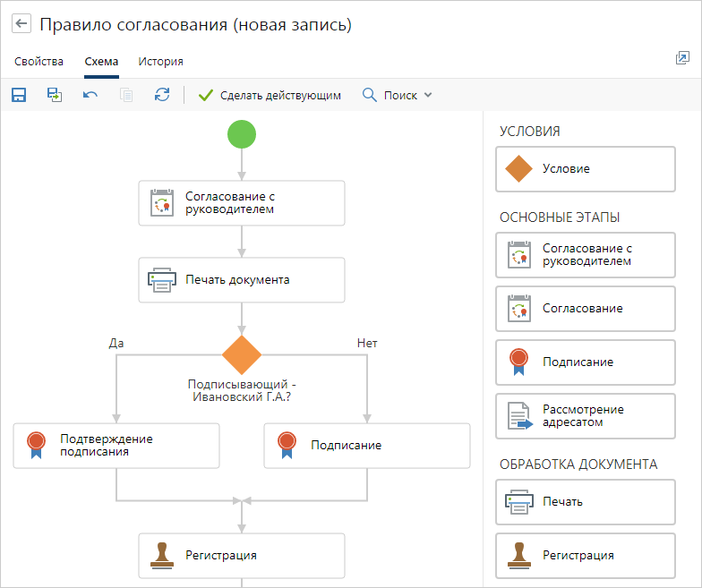Click the Save and close icon
The height and width of the screenshot is (588, 702).
(x=55, y=95)
